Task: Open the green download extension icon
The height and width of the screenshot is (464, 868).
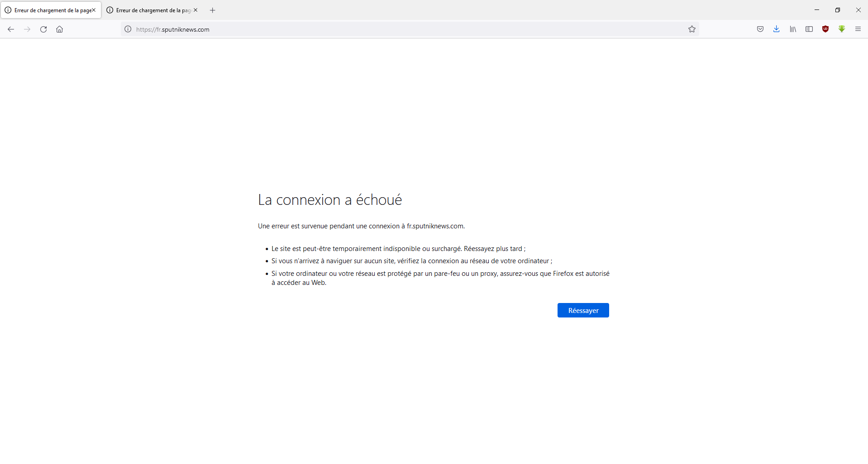Action: pyautogui.click(x=842, y=29)
